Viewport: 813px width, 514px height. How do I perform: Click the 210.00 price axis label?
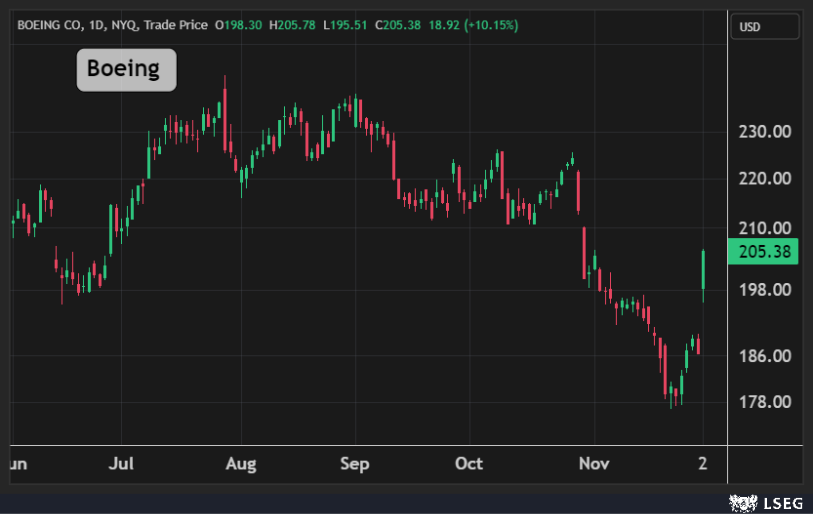pyautogui.click(x=765, y=228)
